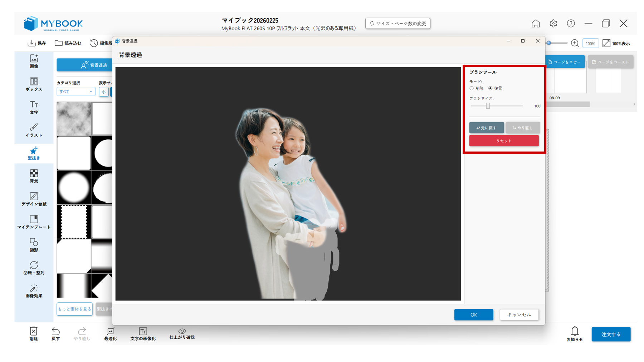
Task: Select the cloudy texture cutout thumbnail
Action: pos(74,119)
